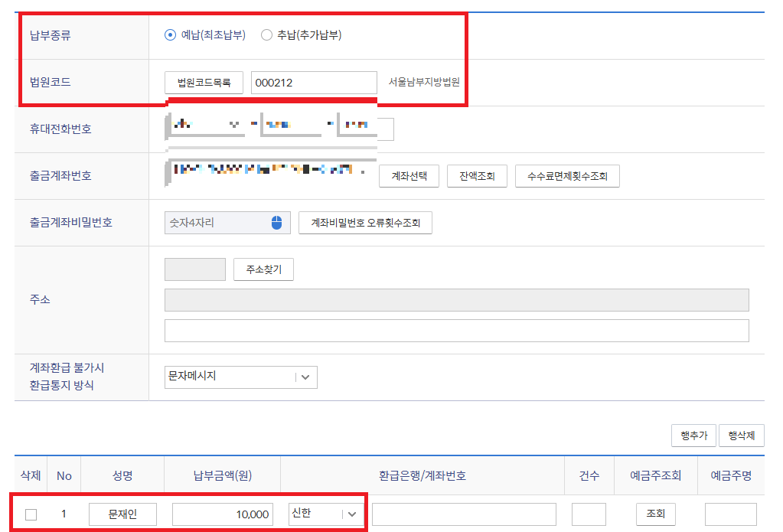
Task: Check 계좌비밀번호 오류횟수조회 password error count
Action: [x=365, y=223]
